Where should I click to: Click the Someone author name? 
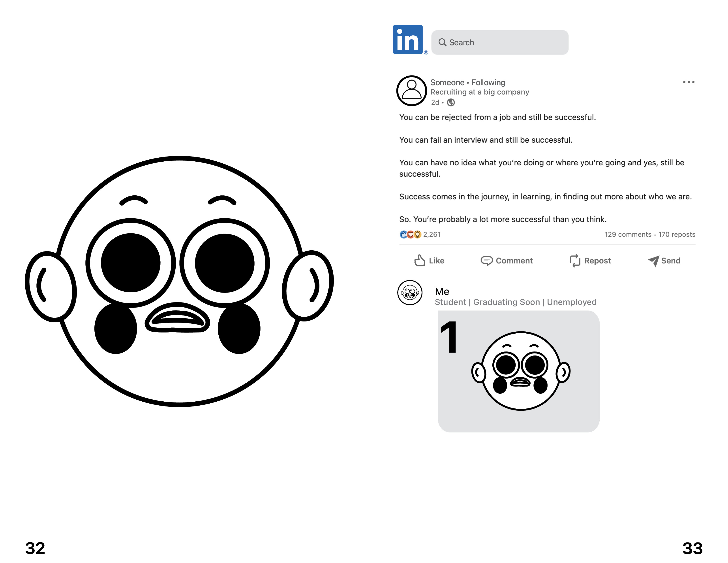point(447,82)
